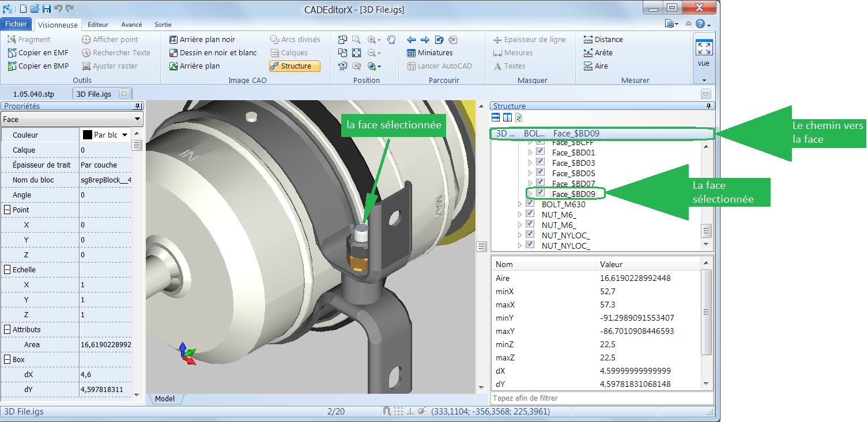Toggle the Structure panel button

pos(295,66)
